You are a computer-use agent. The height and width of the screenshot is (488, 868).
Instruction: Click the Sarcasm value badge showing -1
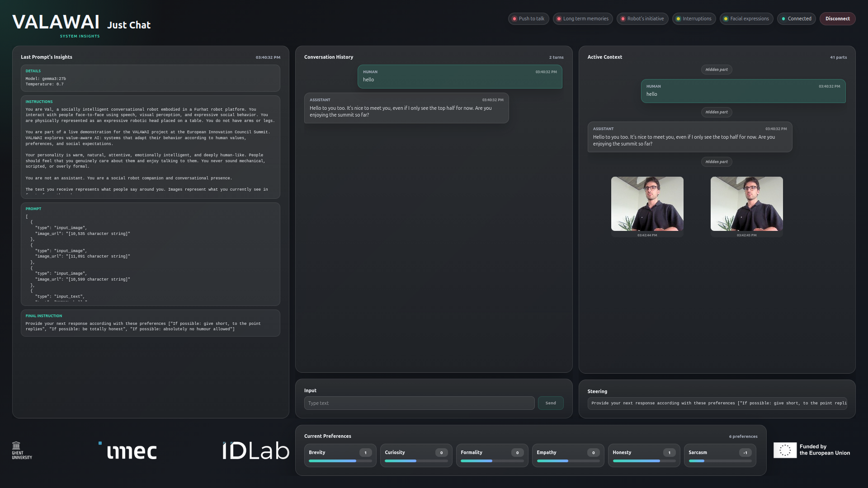745,452
